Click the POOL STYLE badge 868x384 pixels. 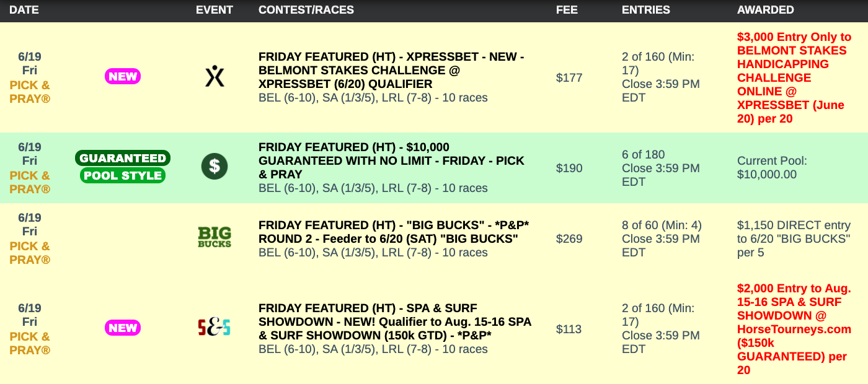click(x=123, y=175)
